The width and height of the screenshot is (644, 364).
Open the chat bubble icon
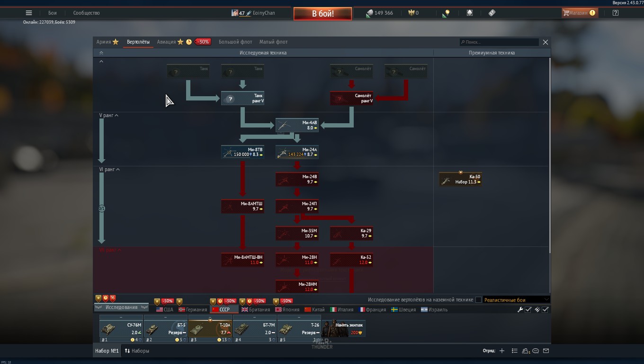[536, 351]
